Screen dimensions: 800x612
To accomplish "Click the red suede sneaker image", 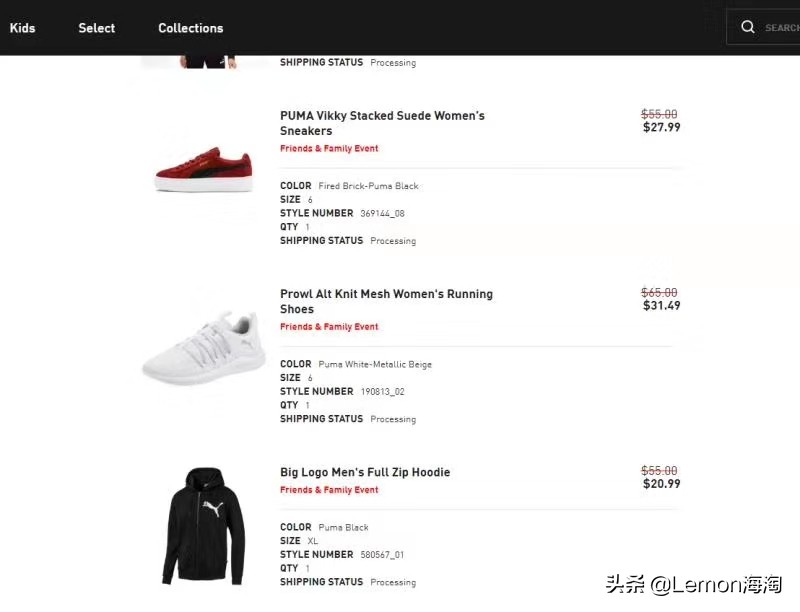I will [x=204, y=167].
